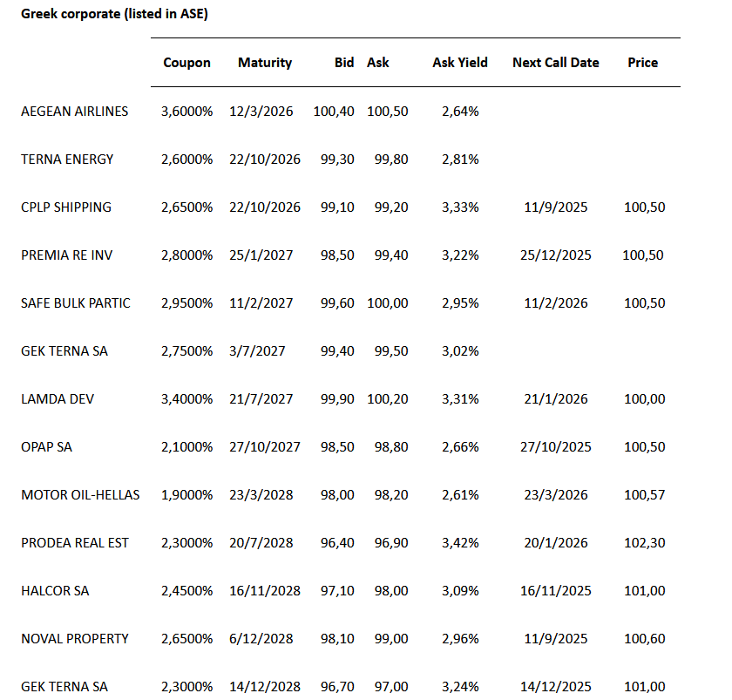Viewport: 732px width, 700px height.
Task: Select the Price column header
Action: click(643, 63)
